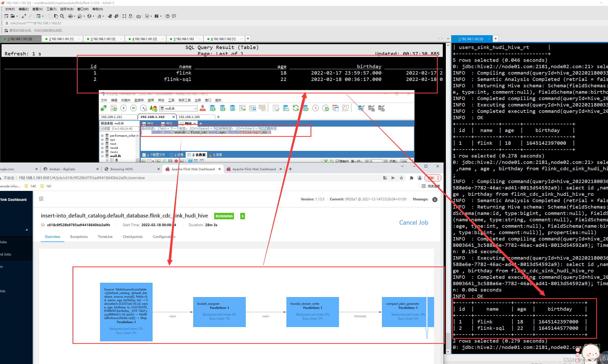Click Xshell lock screen icon
Viewport: 608px width, 364px height.
(130, 16)
